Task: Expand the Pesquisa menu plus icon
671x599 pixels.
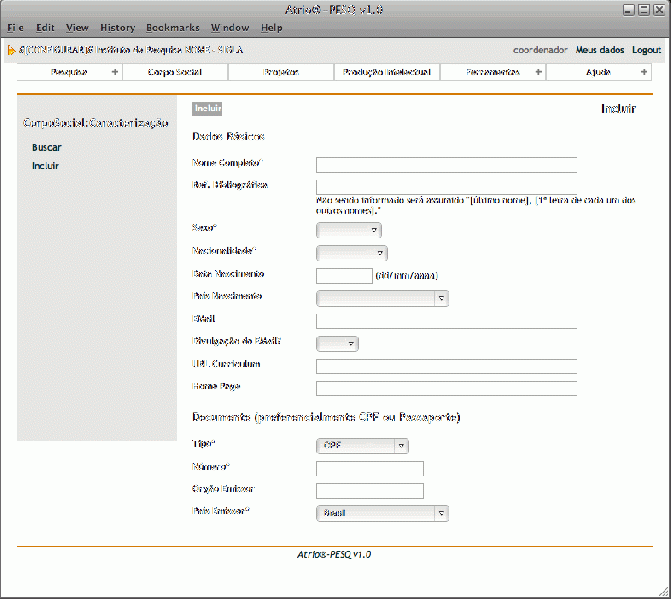Action: 114,72
